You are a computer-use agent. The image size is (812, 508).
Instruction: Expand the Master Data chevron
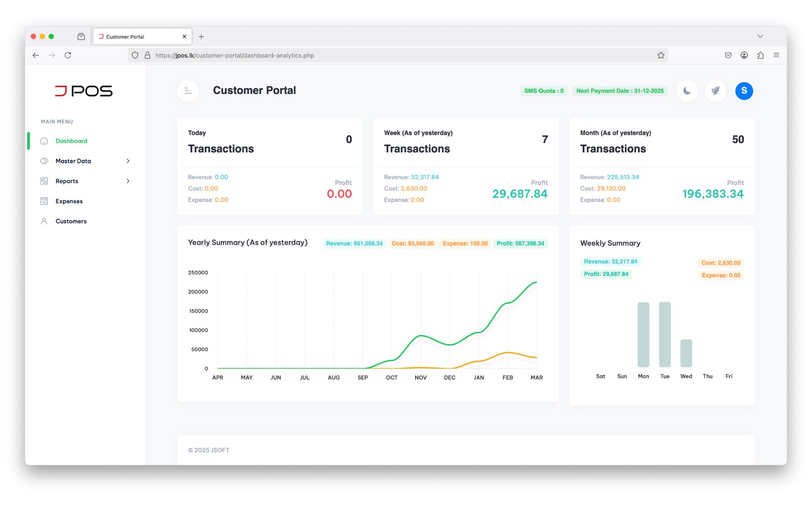click(x=128, y=161)
